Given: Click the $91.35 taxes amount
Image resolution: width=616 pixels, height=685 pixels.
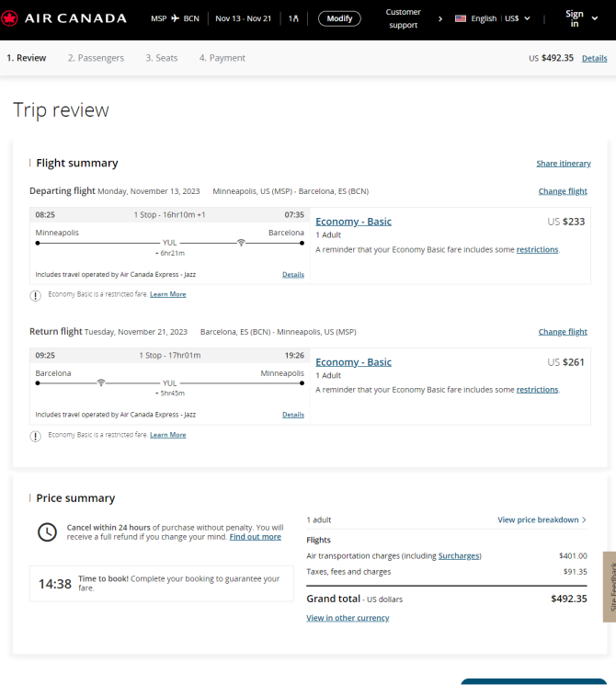Looking at the screenshot, I should click(x=576, y=571).
